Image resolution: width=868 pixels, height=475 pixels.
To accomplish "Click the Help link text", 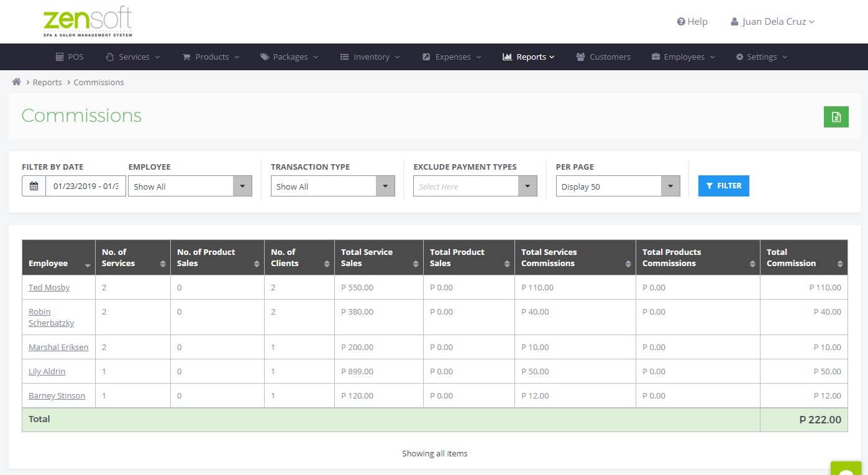I will 697,22.
